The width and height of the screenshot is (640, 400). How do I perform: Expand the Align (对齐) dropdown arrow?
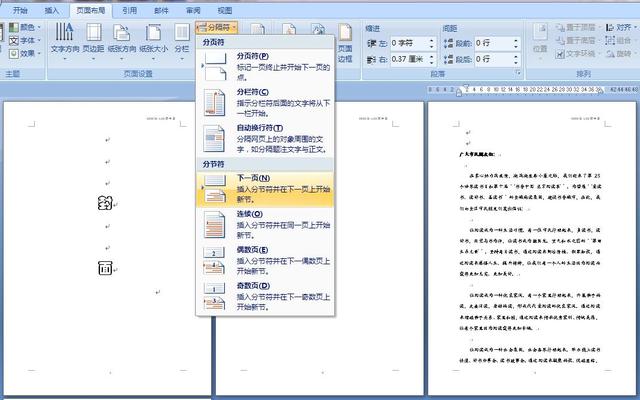[636, 28]
